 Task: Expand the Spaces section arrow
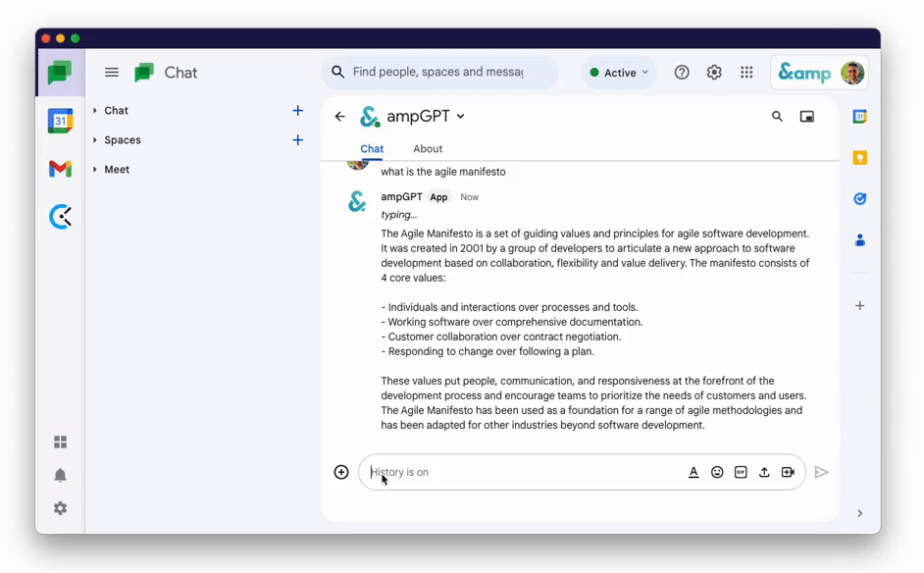pyautogui.click(x=95, y=139)
